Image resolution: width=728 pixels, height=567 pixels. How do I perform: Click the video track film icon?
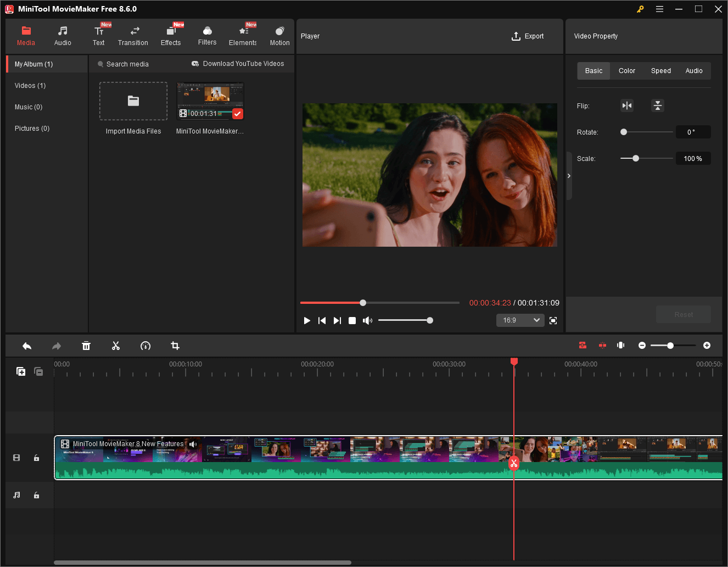(x=16, y=458)
